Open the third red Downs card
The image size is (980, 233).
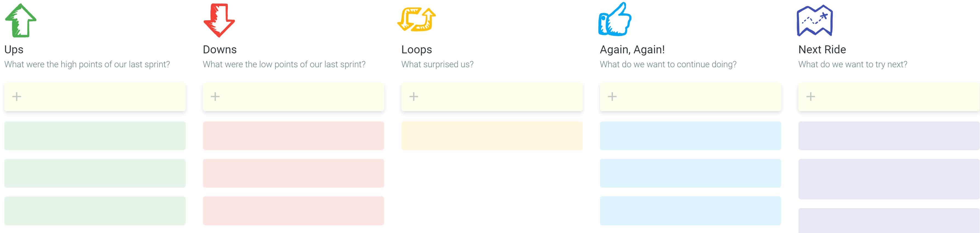click(x=294, y=211)
